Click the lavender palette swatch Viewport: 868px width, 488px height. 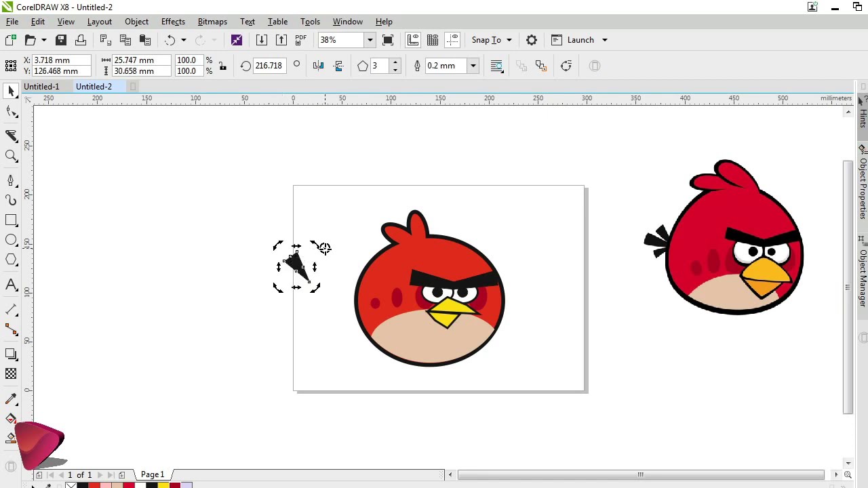186,485
